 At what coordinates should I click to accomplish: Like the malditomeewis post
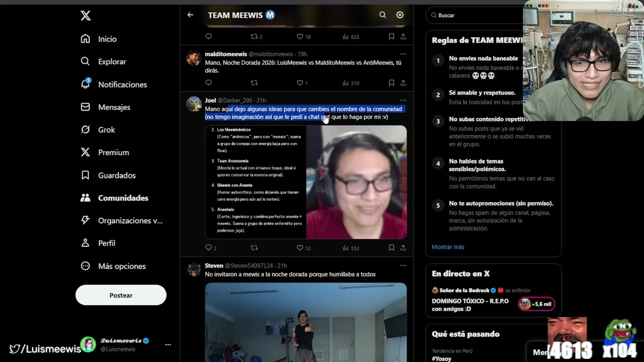click(302, 82)
